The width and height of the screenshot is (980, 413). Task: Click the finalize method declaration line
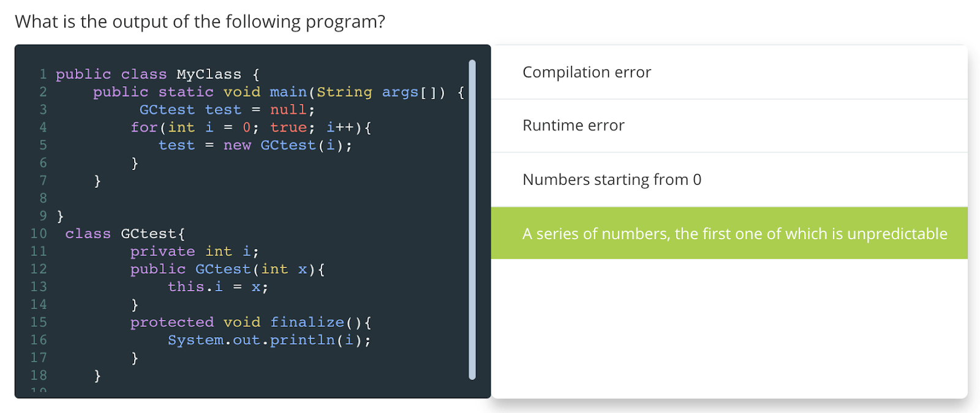(x=251, y=322)
